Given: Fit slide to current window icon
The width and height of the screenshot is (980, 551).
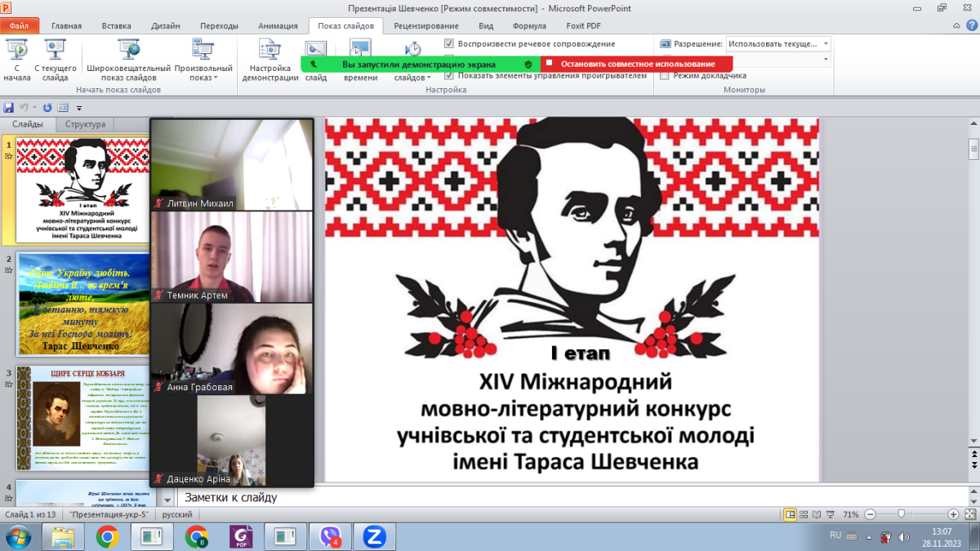Looking at the screenshot, I should (969, 515).
